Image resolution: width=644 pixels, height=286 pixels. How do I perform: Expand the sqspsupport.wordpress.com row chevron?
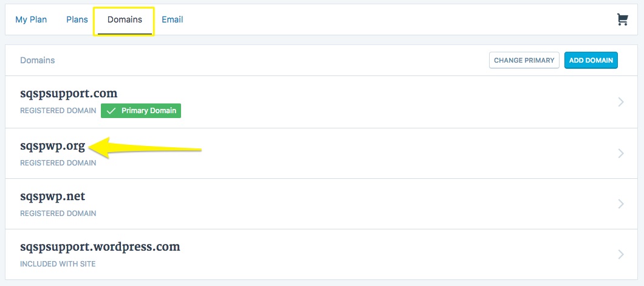tap(620, 254)
